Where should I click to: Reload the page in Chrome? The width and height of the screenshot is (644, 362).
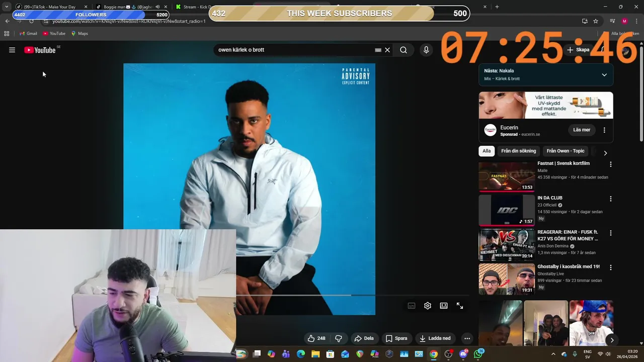click(x=31, y=21)
